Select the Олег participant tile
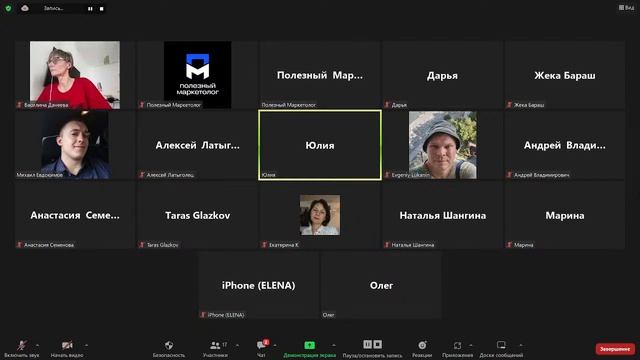The height and width of the screenshot is (360, 640). (381, 285)
